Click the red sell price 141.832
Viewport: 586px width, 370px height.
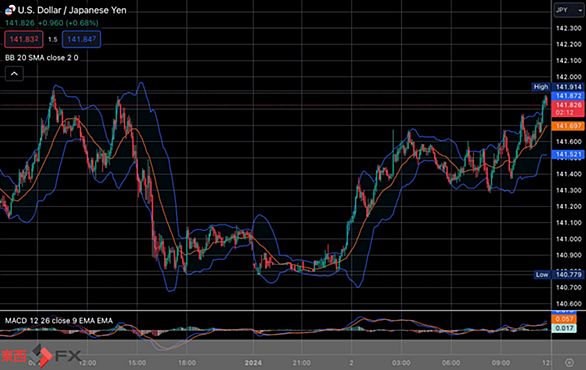click(x=24, y=39)
